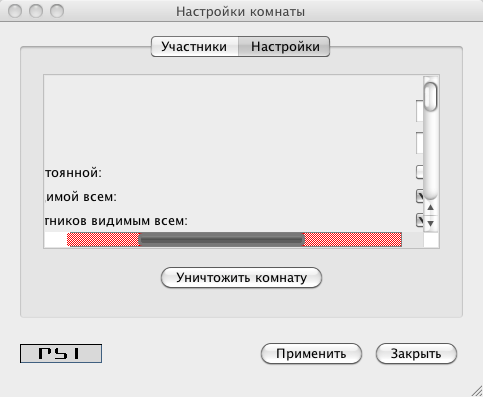This screenshot has height=397, width=483.
Task: Apply changes with the Применить button
Action: pyautogui.click(x=311, y=354)
